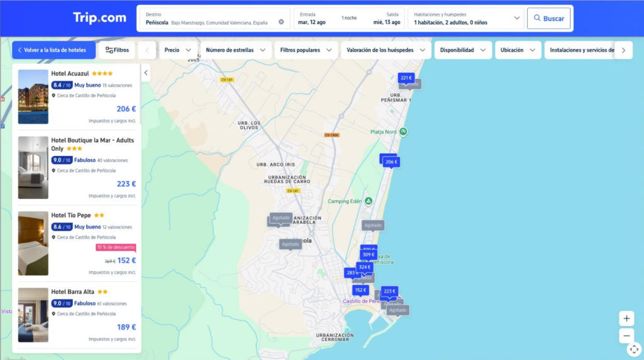Image resolution: width=644 pixels, height=360 pixels.
Task: Click the Trip.com logo
Action: pyautogui.click(x=99, y=18)
